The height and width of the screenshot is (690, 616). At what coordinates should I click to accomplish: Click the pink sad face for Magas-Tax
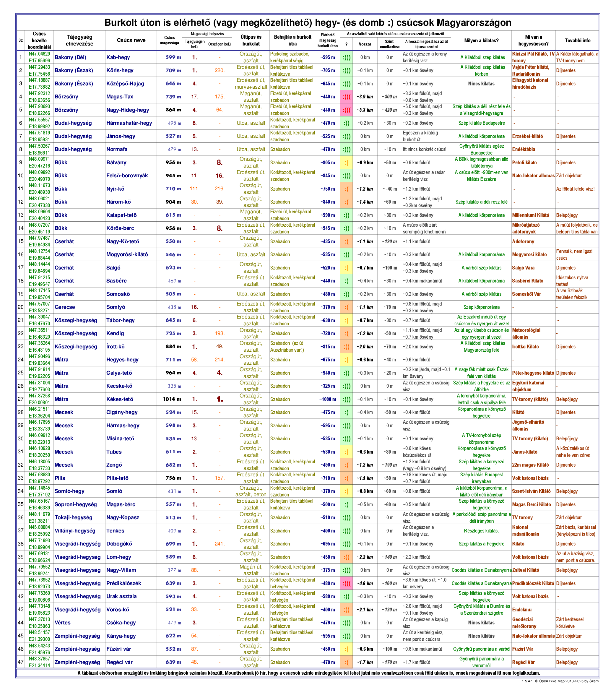coord(346,97)
